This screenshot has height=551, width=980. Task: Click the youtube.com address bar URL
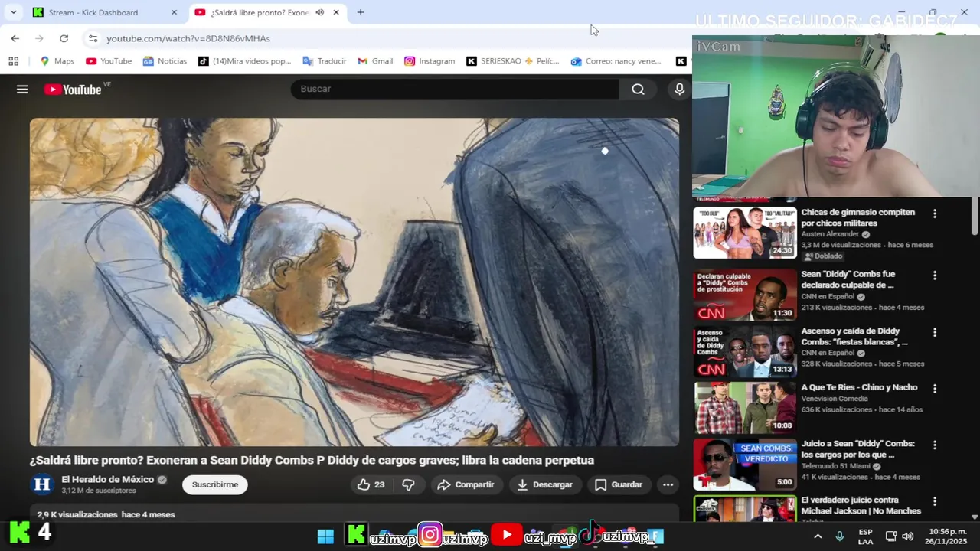(188, 38)
